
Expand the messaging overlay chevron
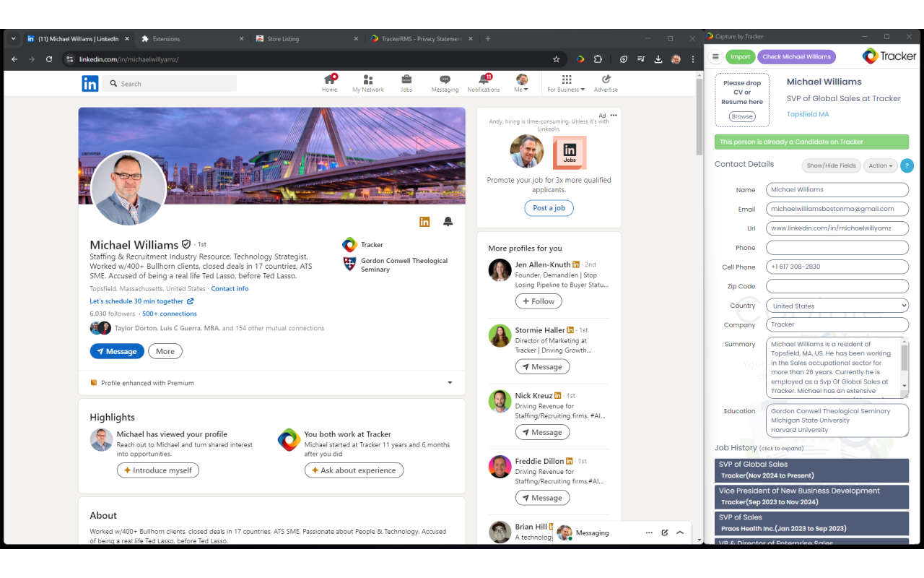tap(680, 532)
